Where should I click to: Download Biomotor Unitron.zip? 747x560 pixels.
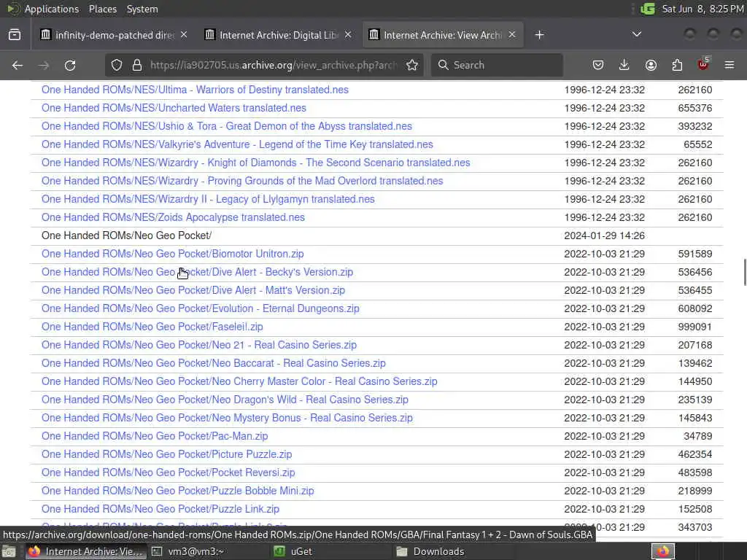pyautogui.click(x=172, y=254)
